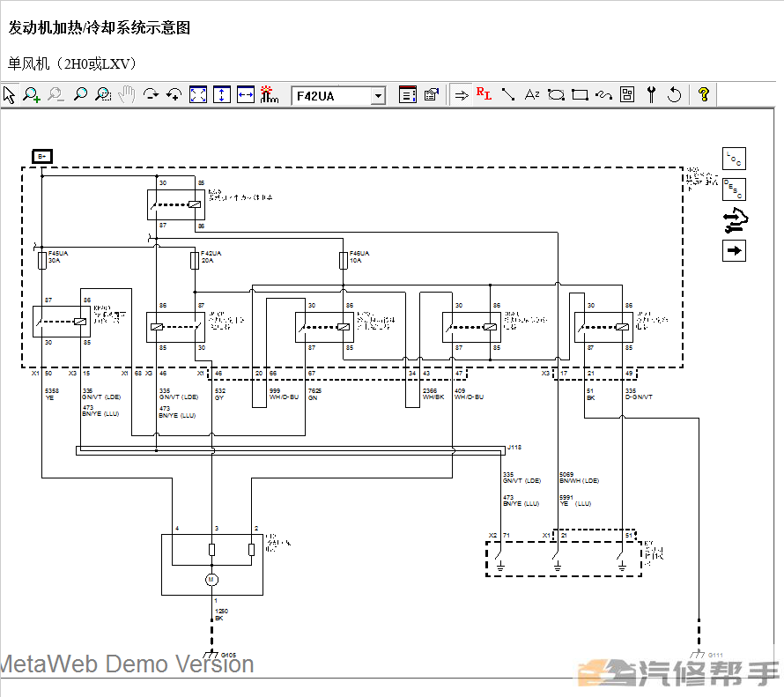Click wire label 5069 BN/WH (LDE)
The image size is (784, 697).
[579, 478]
